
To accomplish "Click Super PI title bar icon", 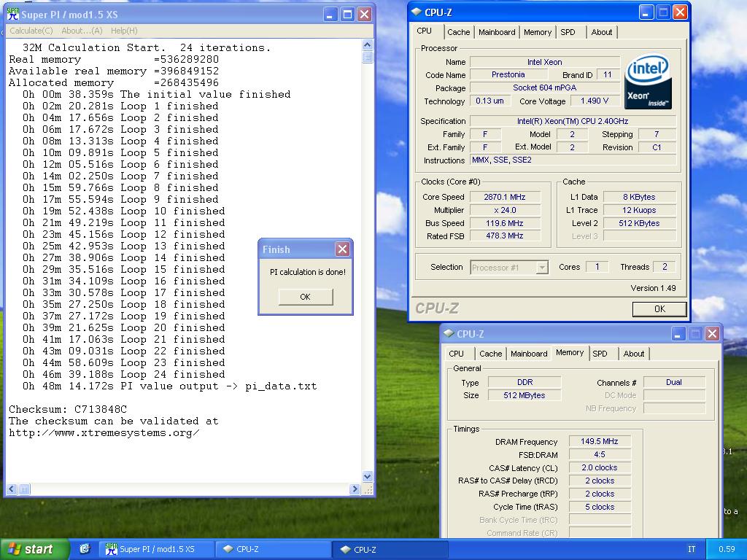I will pyautogui.click(x=13, y=14).
